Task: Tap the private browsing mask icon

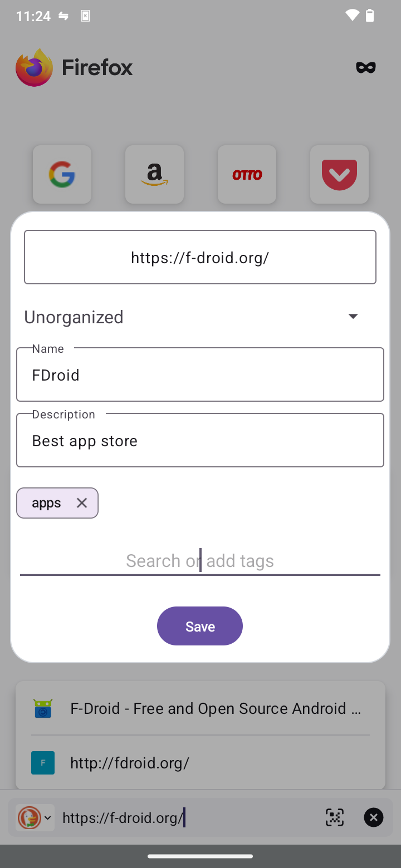Action: pos(366,68)
